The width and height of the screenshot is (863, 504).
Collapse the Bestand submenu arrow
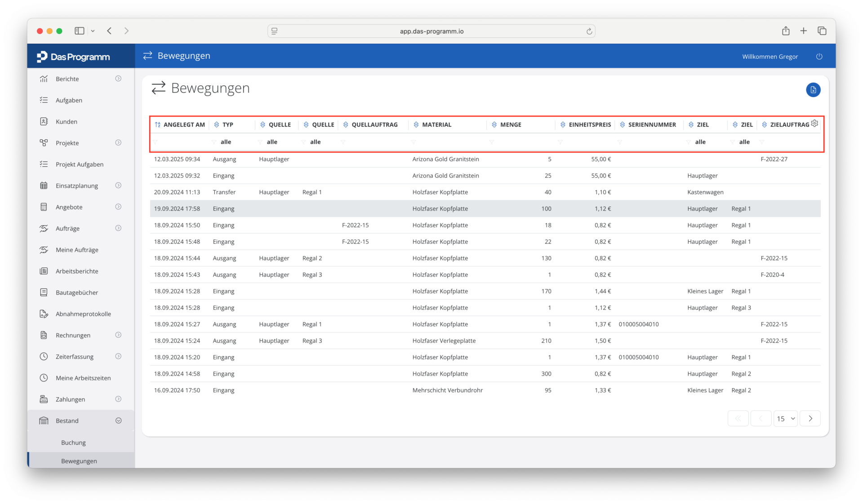click(118, 421)
